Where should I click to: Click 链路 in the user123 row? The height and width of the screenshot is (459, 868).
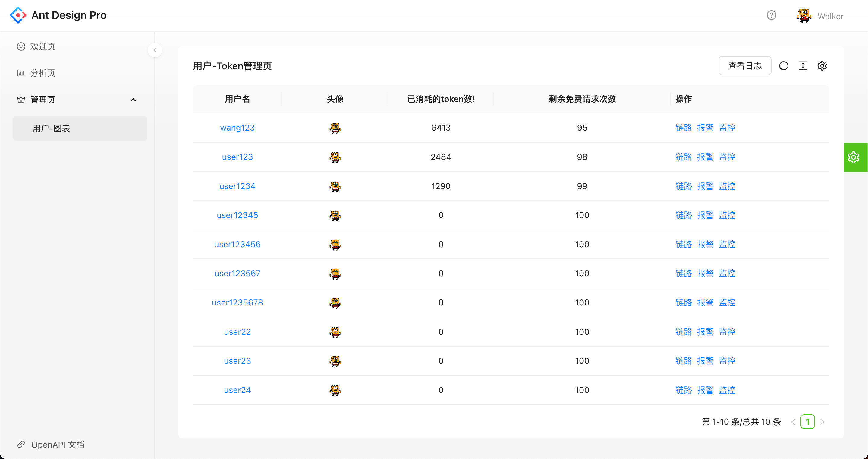(684, 157)
